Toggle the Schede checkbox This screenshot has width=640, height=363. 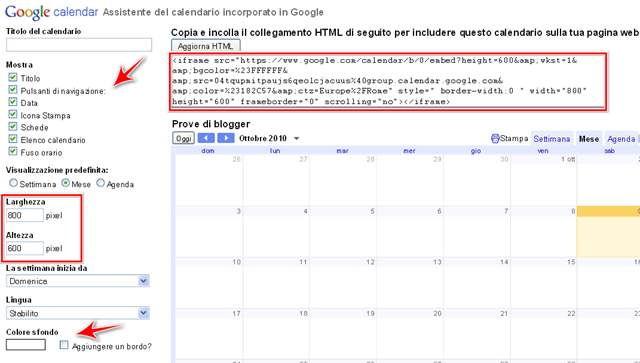click(13, 127)
